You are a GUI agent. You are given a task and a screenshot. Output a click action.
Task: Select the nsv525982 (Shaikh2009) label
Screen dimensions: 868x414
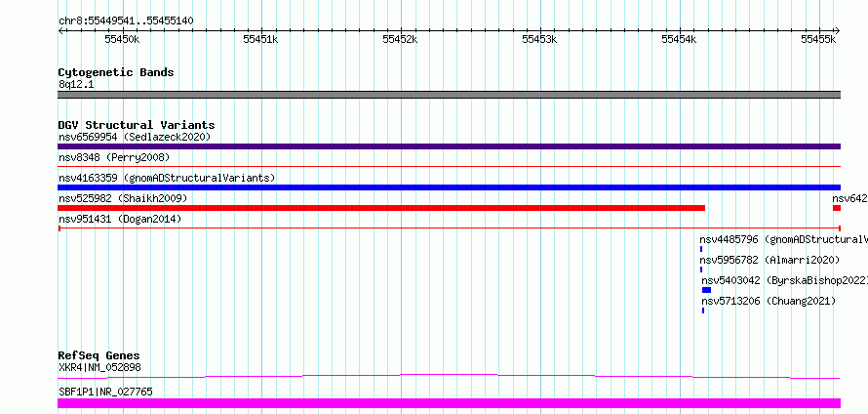coord(123,198)
